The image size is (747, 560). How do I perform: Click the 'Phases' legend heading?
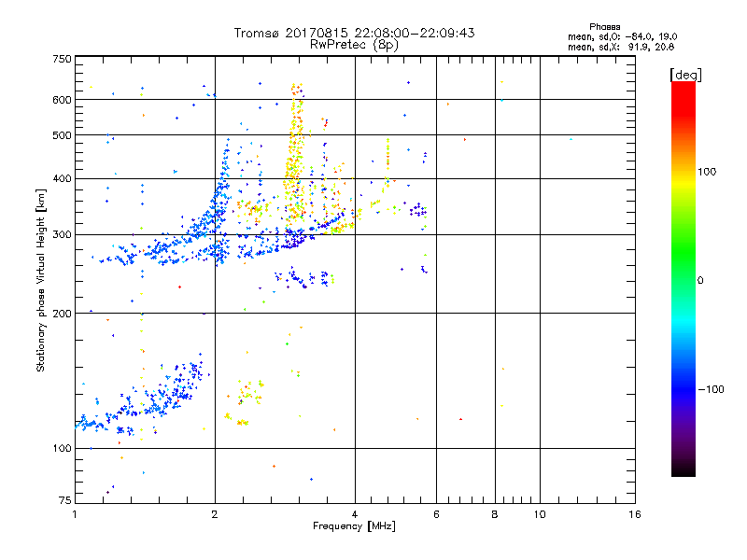point(604,27)
